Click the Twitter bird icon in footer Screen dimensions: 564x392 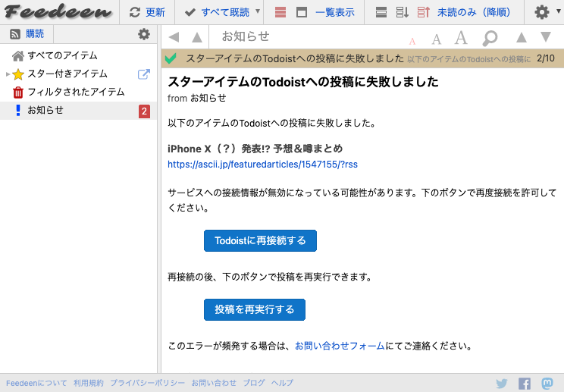tap(501, 384)
